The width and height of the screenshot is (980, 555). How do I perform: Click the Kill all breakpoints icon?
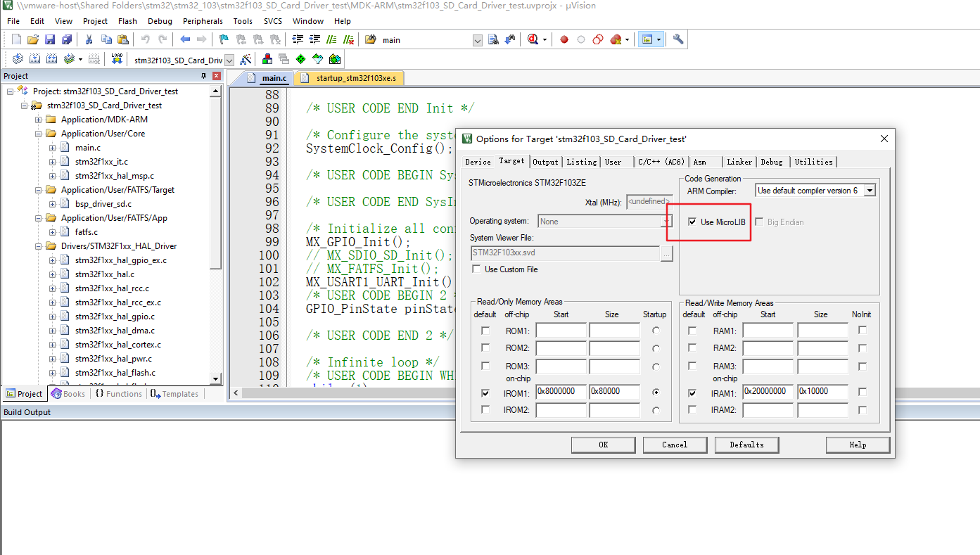click(614, 39)
